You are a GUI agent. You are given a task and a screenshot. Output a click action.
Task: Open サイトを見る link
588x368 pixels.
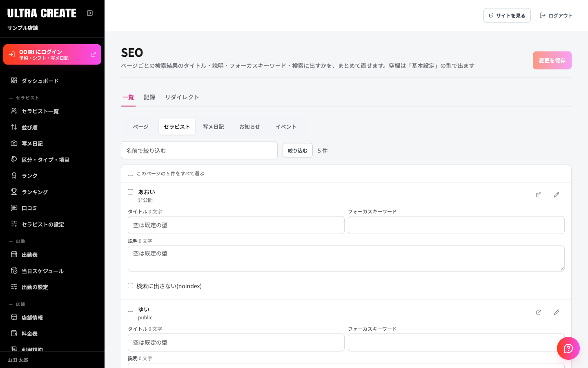(x=507, y=16)
